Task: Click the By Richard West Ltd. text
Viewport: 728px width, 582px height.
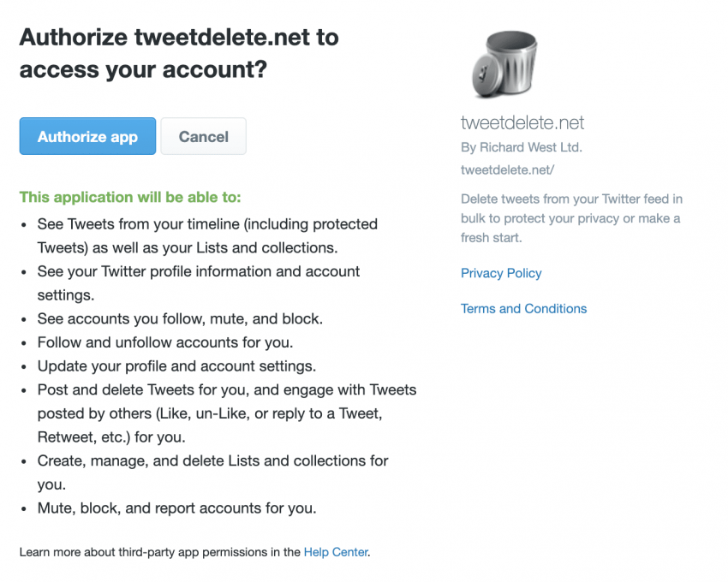Action: 521,147
